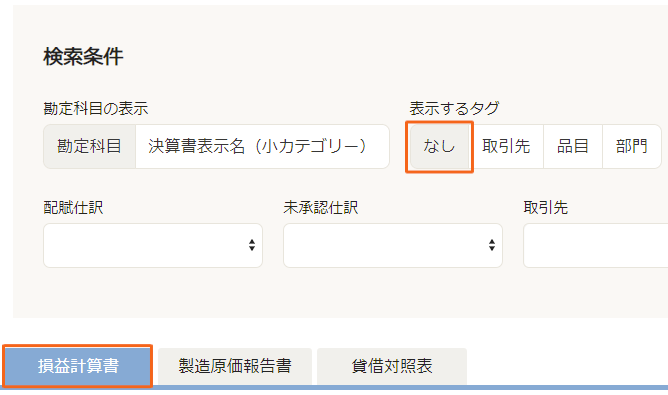
Task: Open the 未承認仕訳 dropdown
Action: tap(393, 245)
